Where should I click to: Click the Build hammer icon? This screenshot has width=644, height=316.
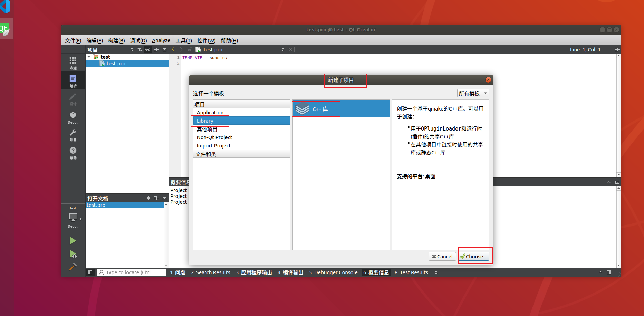coord(73,267)
